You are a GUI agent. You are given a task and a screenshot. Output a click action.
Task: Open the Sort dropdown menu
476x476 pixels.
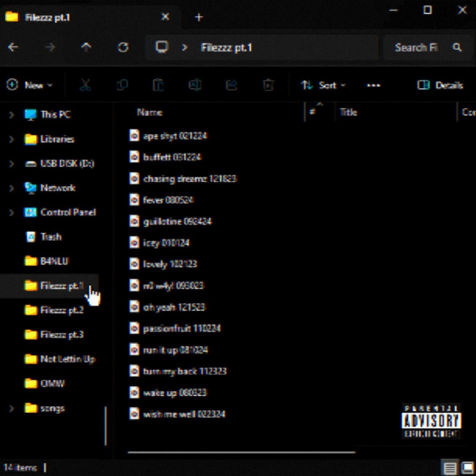pos(323,85)
